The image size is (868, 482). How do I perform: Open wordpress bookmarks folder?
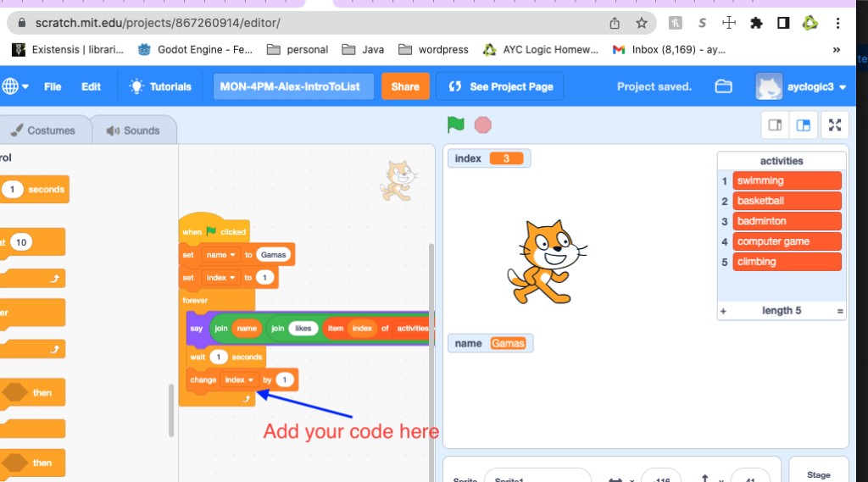(x=433, y=50)
